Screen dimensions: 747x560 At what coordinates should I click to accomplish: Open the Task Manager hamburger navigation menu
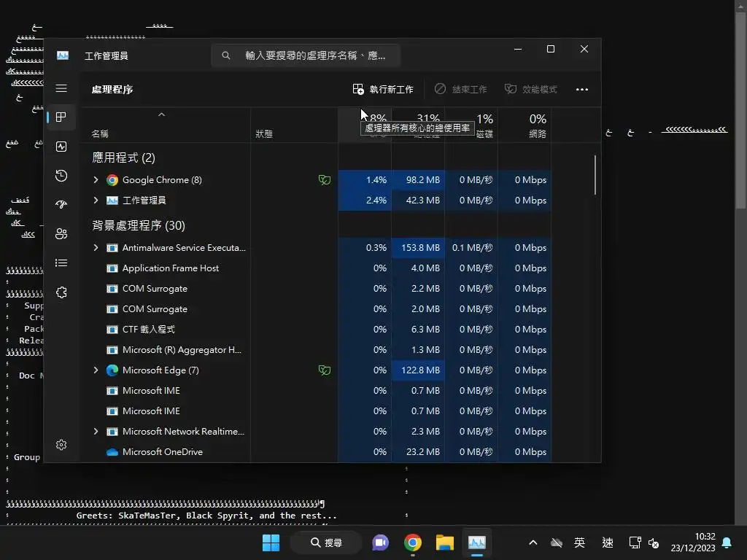pos(61,88)
